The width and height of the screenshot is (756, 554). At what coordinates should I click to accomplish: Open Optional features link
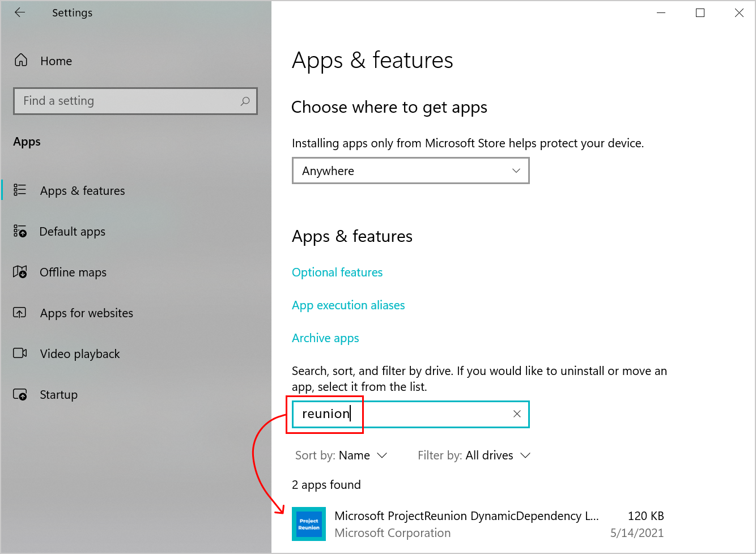click(x=337, y=272)
